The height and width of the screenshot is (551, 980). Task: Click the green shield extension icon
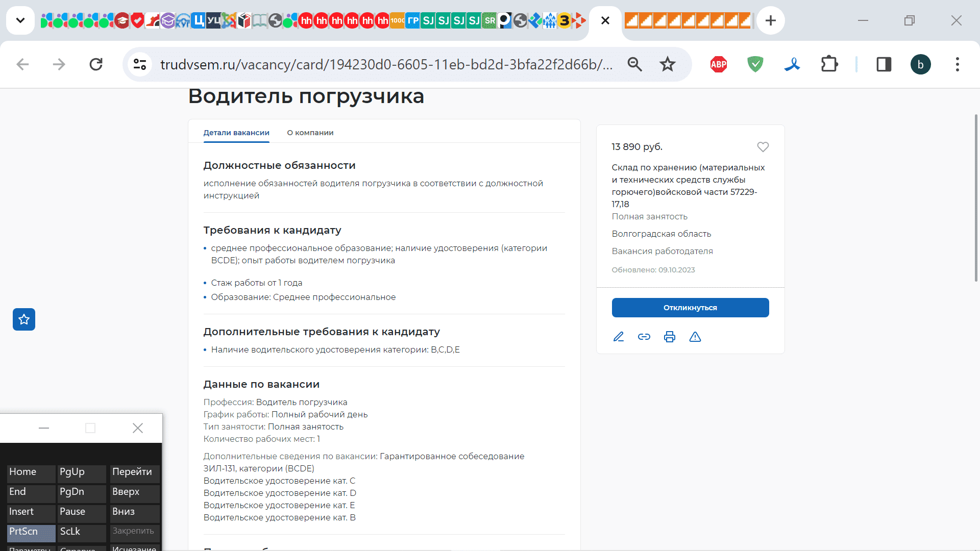[x=755, y=64]
